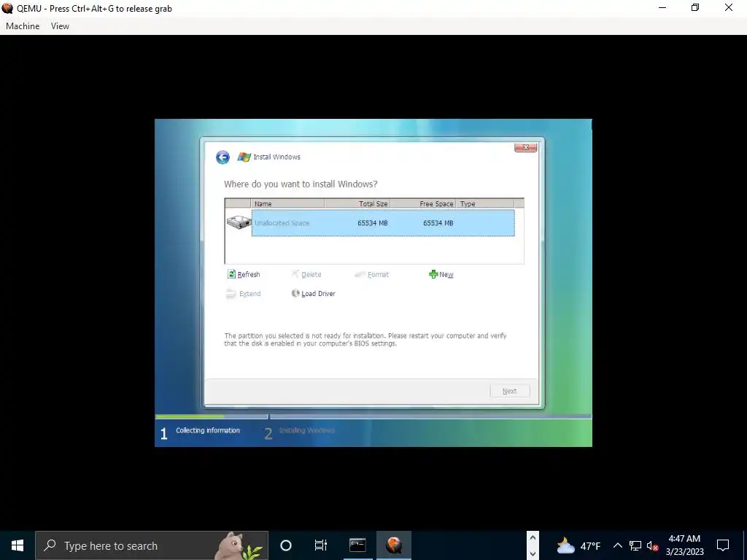Click the Format partition link

[379, 274]
